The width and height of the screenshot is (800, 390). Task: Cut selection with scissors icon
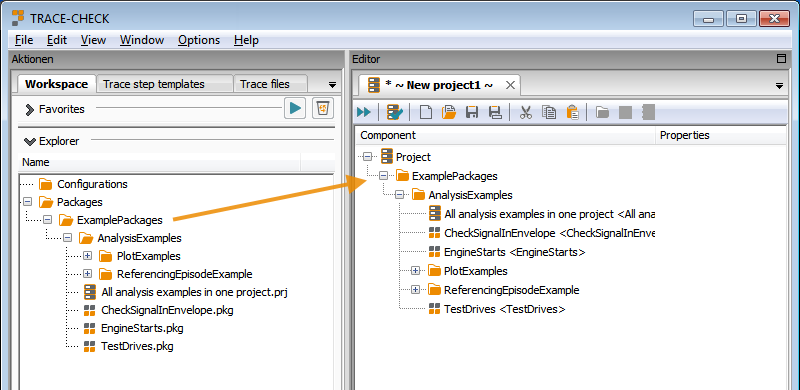526,112
